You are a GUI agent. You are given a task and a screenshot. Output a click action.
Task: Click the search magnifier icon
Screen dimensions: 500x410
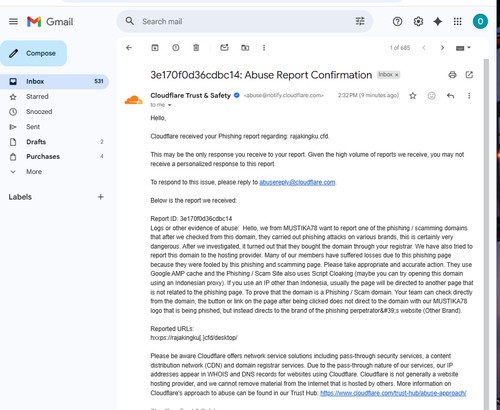click(130, 21)
